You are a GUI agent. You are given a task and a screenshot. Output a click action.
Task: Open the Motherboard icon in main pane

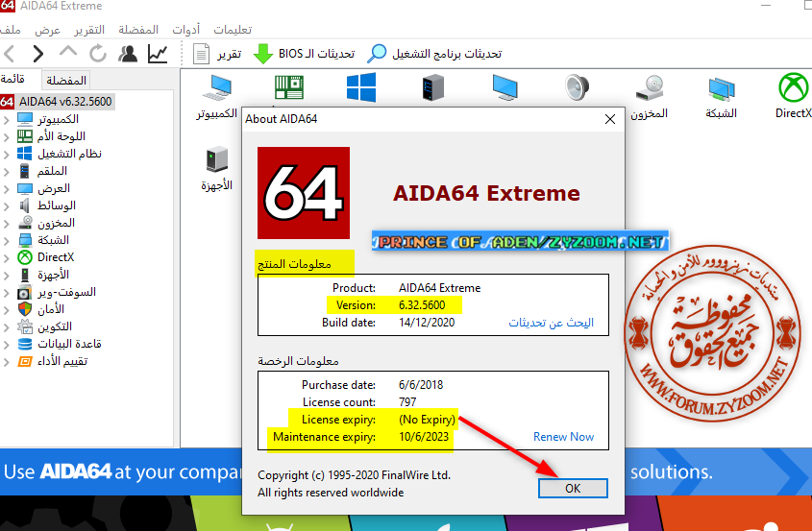tap(289, 87)
